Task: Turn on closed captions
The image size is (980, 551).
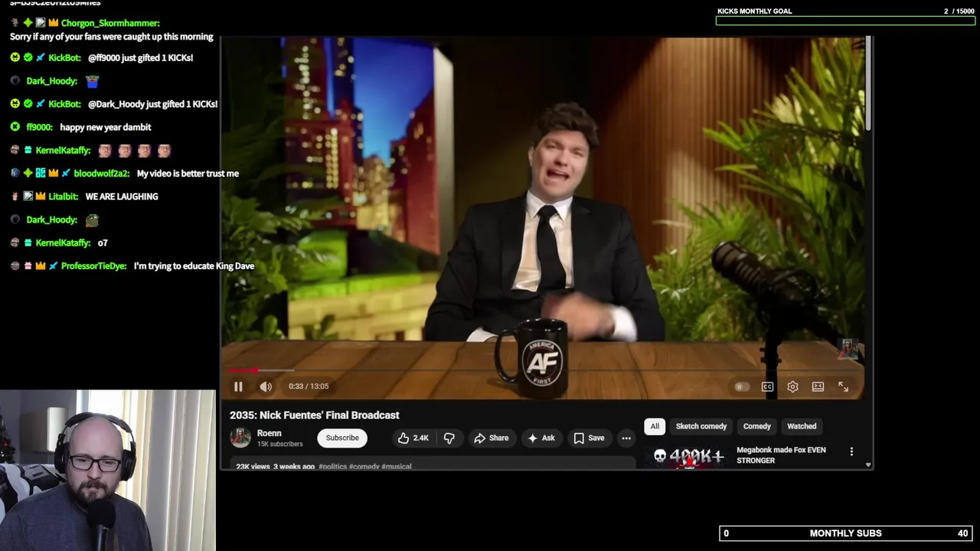Action: tap(767, 386)
